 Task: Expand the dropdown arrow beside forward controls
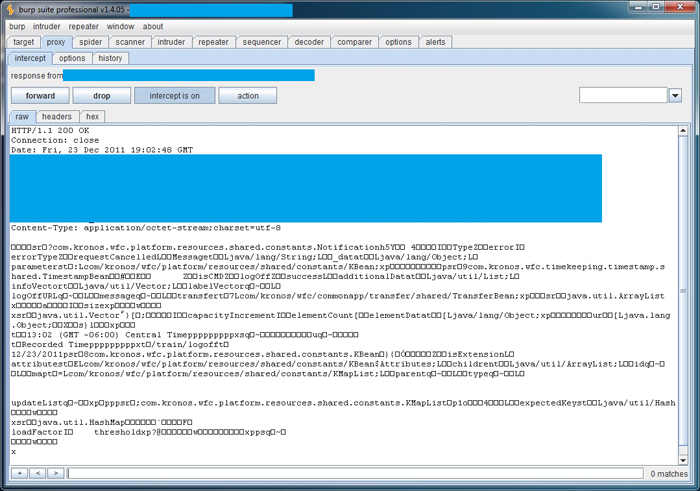675,96
